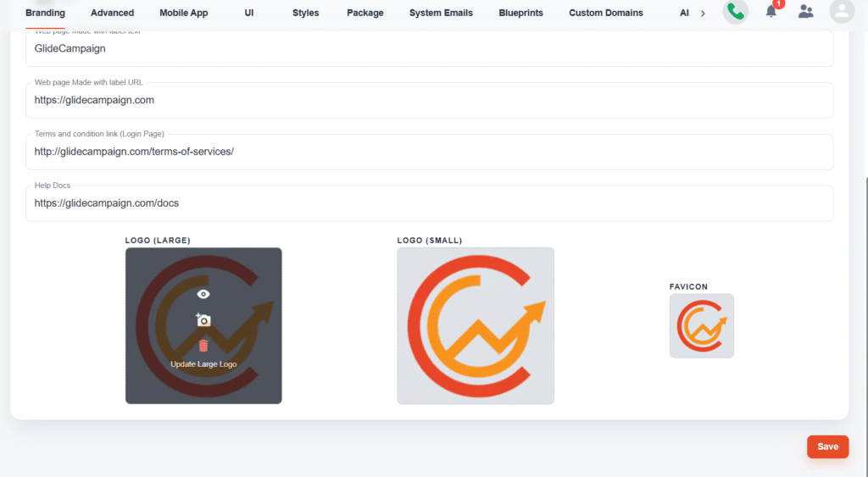Open the UI tab

(x=249, y=13)
